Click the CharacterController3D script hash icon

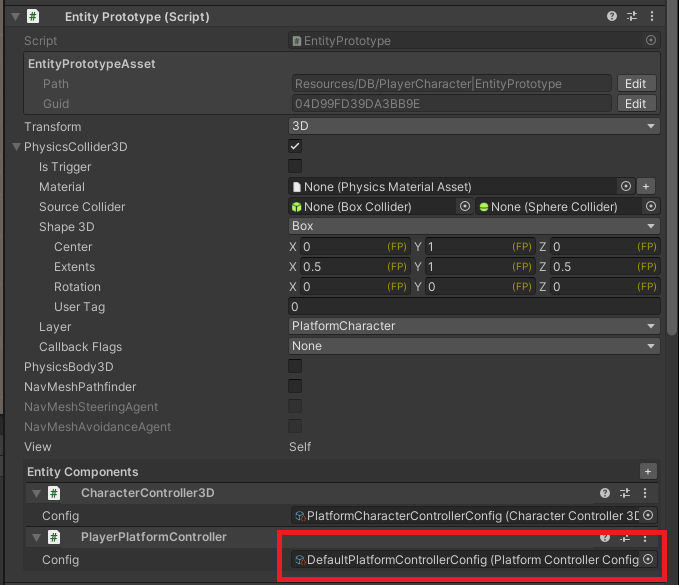pos(54,493)
